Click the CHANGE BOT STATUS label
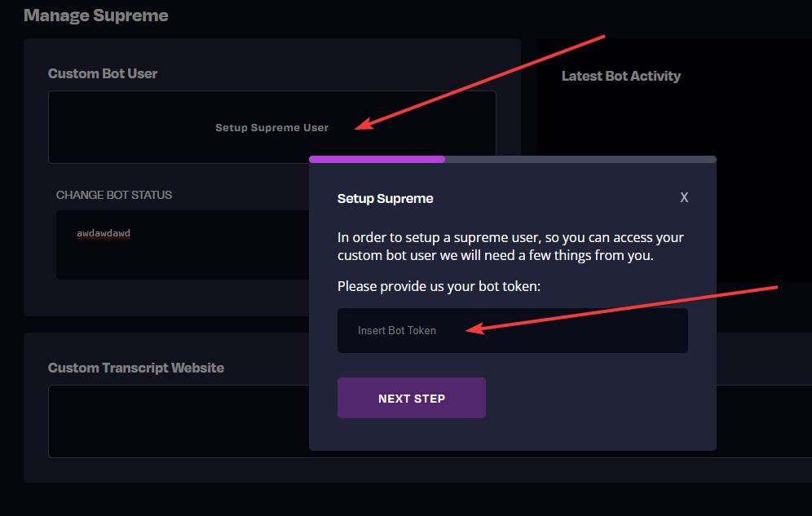 [114, 195]
